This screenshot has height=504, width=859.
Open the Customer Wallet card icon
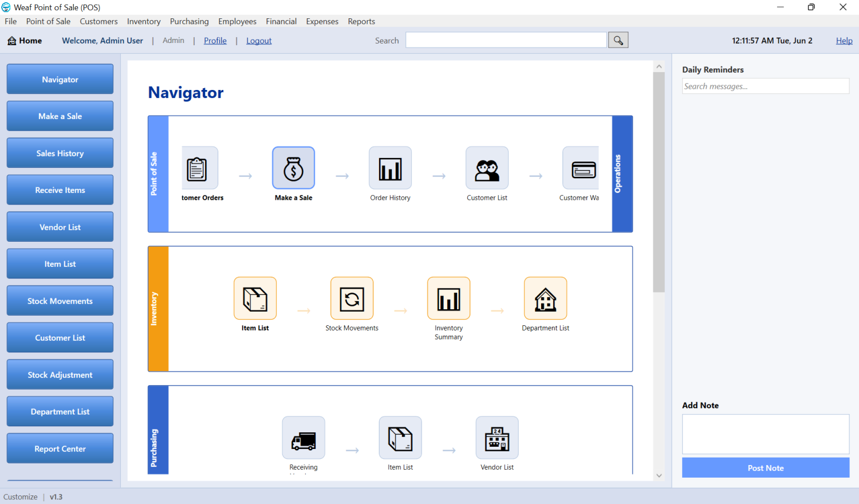pos(581,168)
